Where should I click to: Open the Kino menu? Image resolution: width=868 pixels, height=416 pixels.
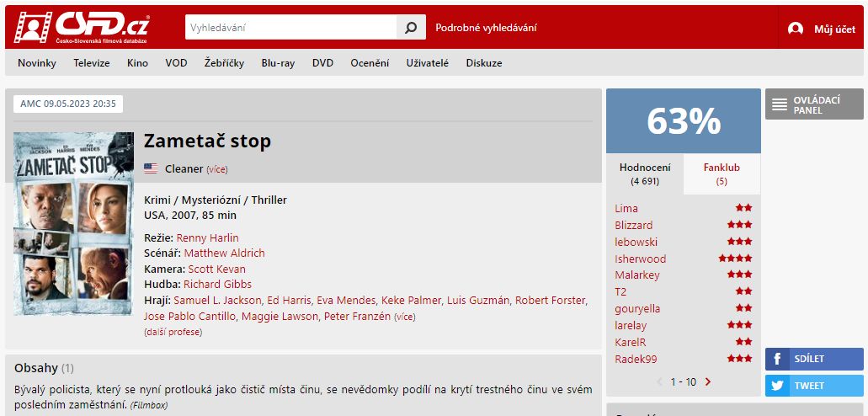tap(137, 63)
